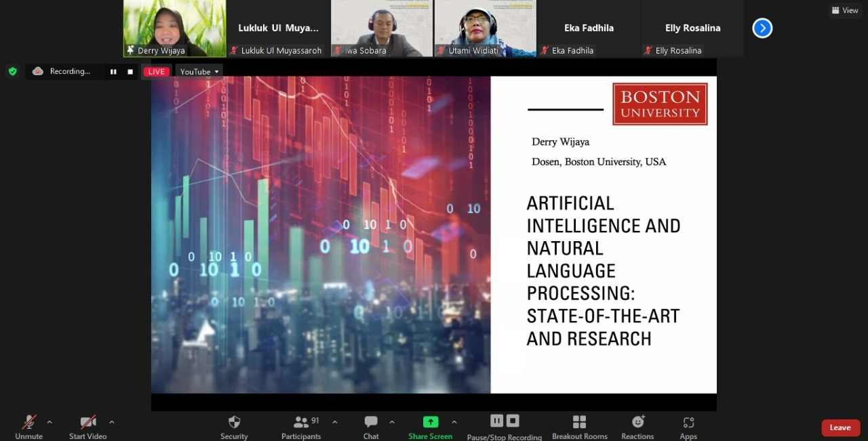Screen dimensions: 868x441
Task: Select Iwa Sobara's video thumbnail
Action: point(382,28)
